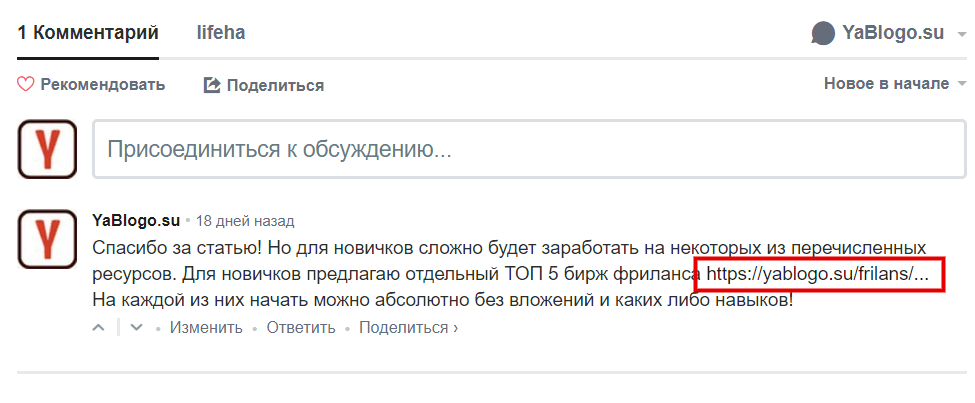975x403 pixels.
Task: Expand the comment's Поделиться › share options
Action: (409, 328)
